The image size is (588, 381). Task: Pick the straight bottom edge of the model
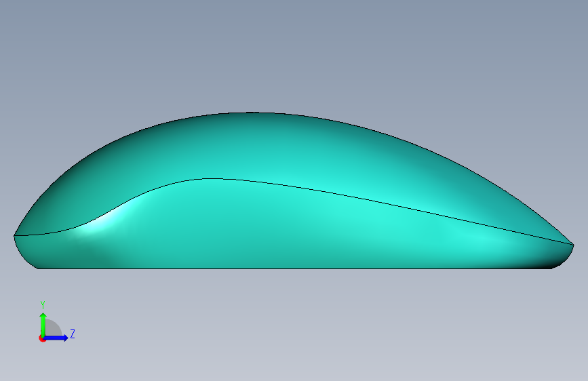pos(294,268)
